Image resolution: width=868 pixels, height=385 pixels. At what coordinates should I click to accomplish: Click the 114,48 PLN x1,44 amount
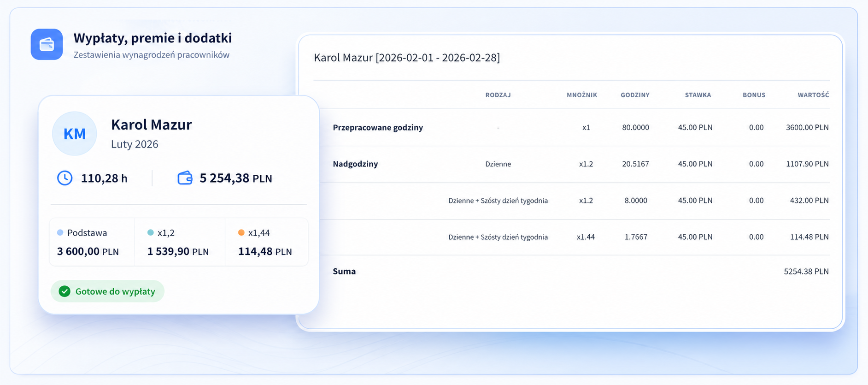pos(265,252)
